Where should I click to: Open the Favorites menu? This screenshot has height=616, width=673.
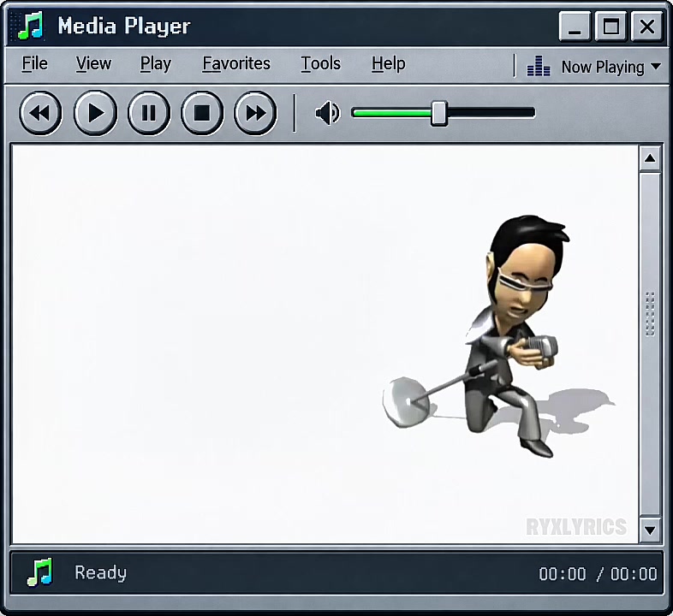(x=236, y=64)
